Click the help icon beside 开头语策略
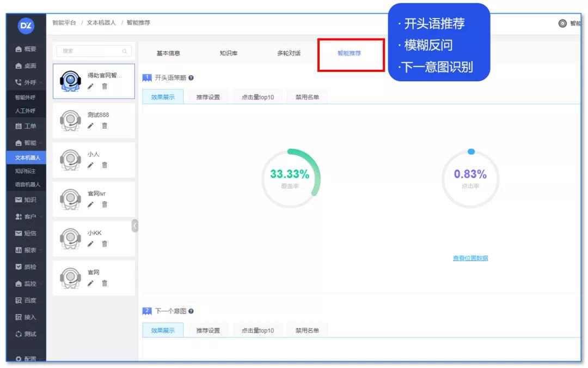Image resolution: width=588 pixels, height=368 pixels. pyautogui.click(x=191, y=78)
